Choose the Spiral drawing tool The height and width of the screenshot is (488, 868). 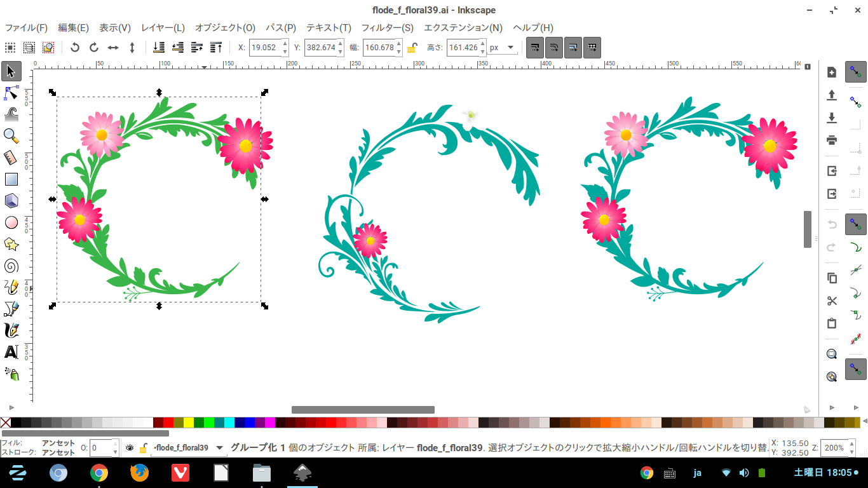tap(11, 266)
